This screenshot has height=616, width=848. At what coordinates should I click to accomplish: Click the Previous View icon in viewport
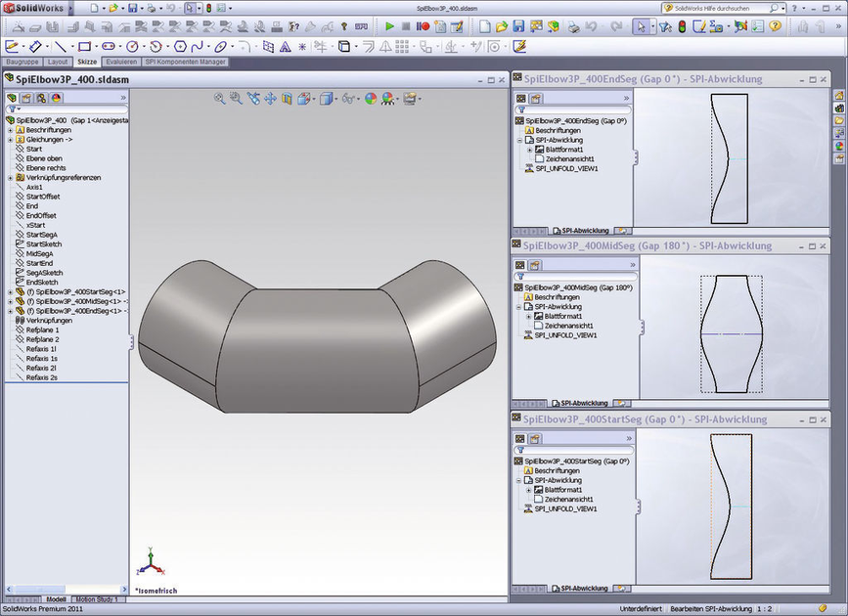[253, 99]
